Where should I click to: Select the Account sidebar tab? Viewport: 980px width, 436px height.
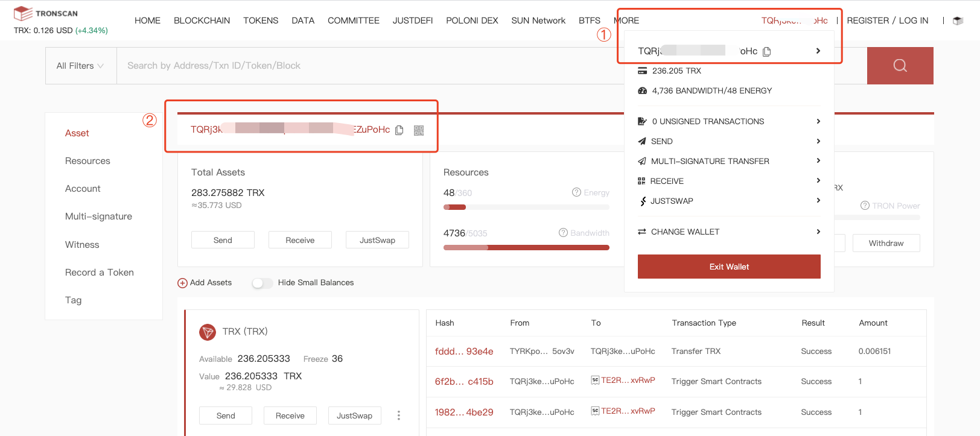[x=83, y=189]
